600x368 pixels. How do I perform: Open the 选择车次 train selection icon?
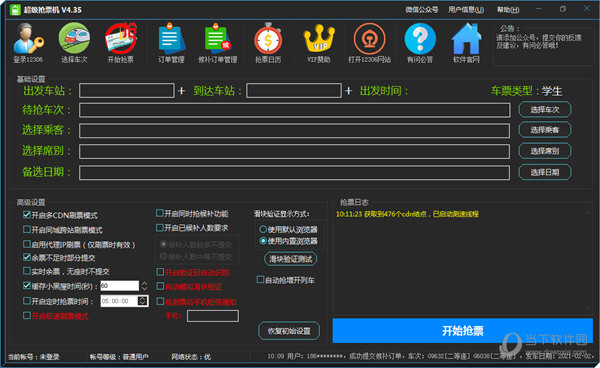point(74,42)
